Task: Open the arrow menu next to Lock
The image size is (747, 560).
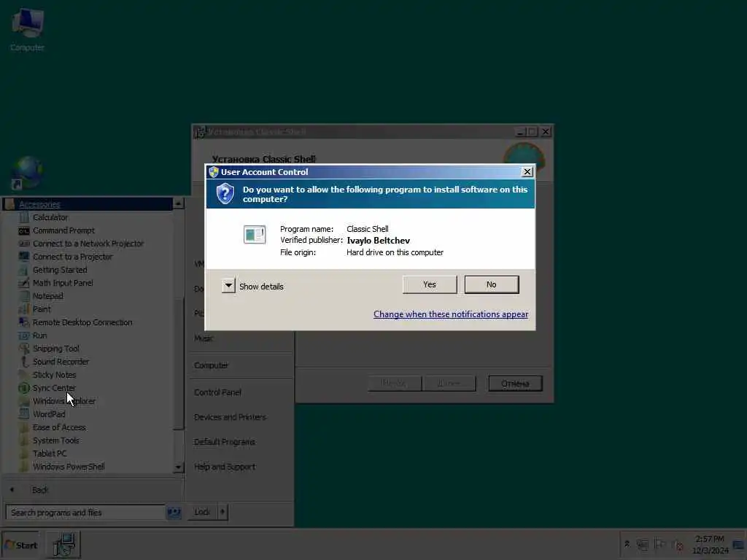Action: (x=222, y=512)
